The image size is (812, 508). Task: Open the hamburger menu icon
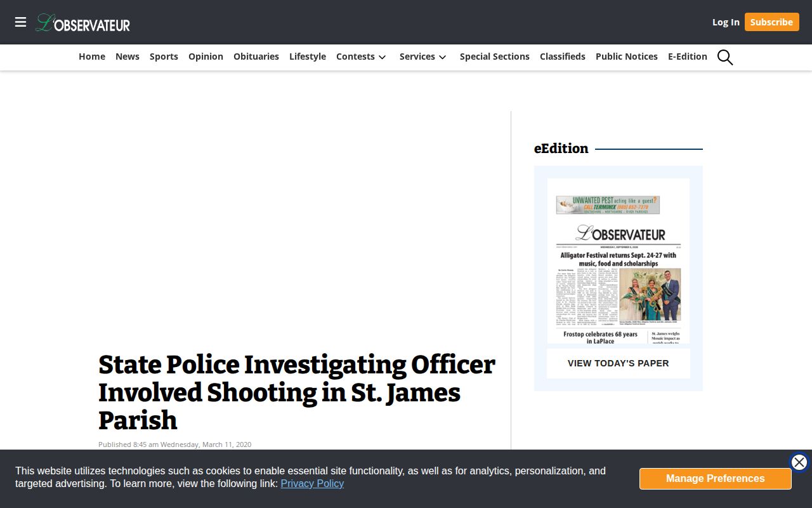tap(21, 22)
